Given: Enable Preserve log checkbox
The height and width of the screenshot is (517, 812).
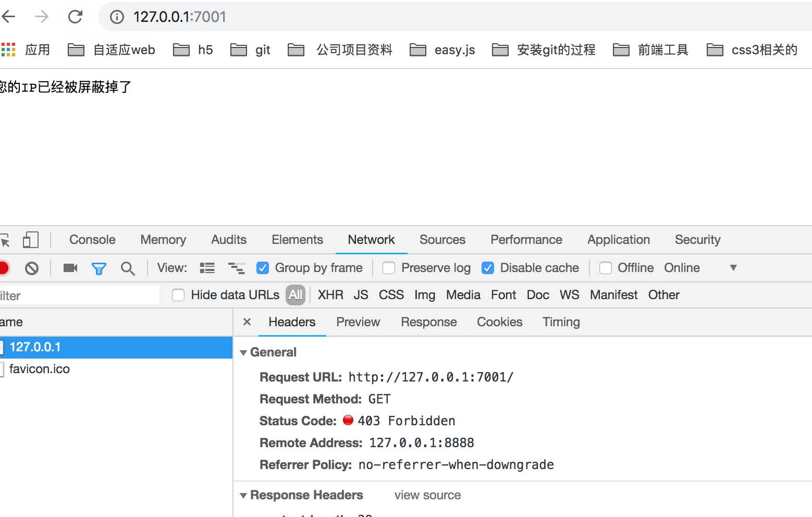Looking at the screenshot, I should tap(389, 268).
